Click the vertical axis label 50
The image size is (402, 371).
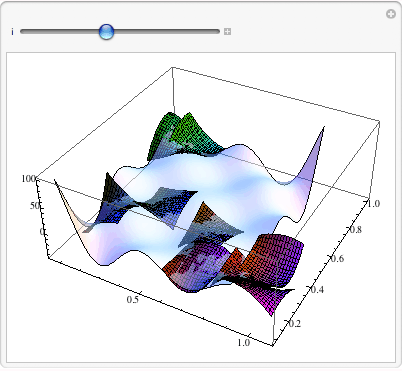pos(35,206)
